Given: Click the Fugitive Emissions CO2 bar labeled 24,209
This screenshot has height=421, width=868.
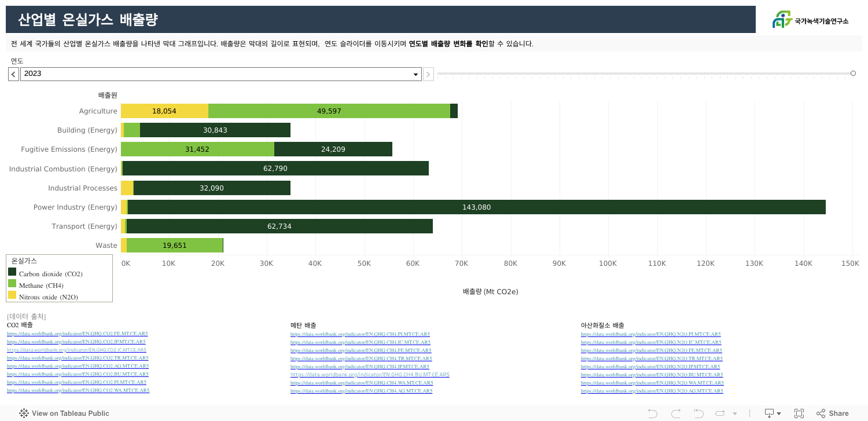Looking at the screenshot, I should (333, 149).
